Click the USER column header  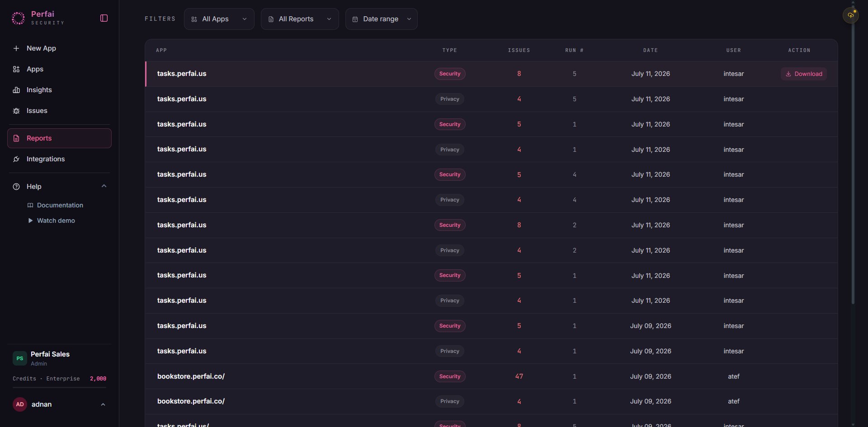coord(734,50)
